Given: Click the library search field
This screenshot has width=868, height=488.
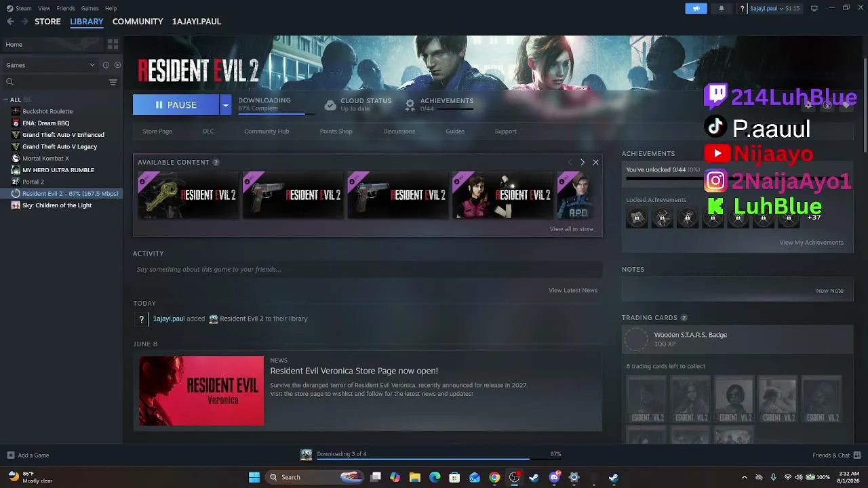Looking at the screenshot, I should [54, 82].
